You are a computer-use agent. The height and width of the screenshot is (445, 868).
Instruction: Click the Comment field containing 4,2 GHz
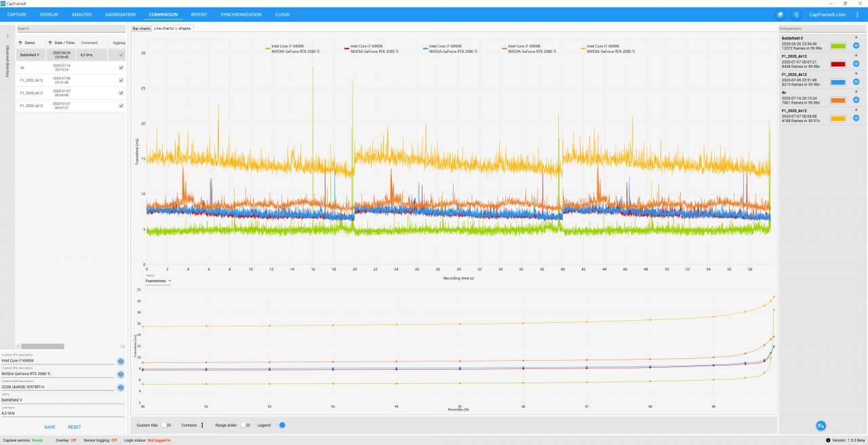(x=62, y=412)
